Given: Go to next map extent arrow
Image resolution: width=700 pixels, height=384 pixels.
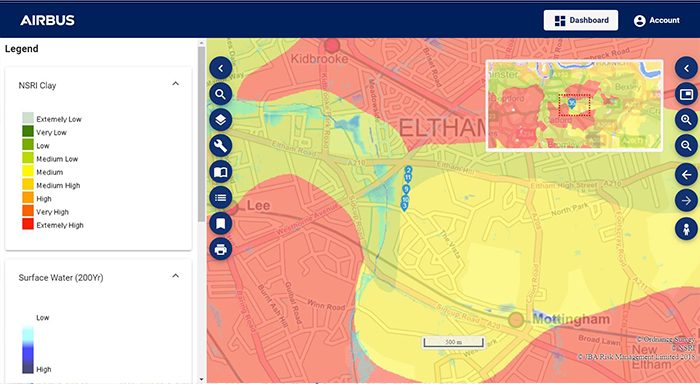Looking at the screenshot, I should pos(686,200).
